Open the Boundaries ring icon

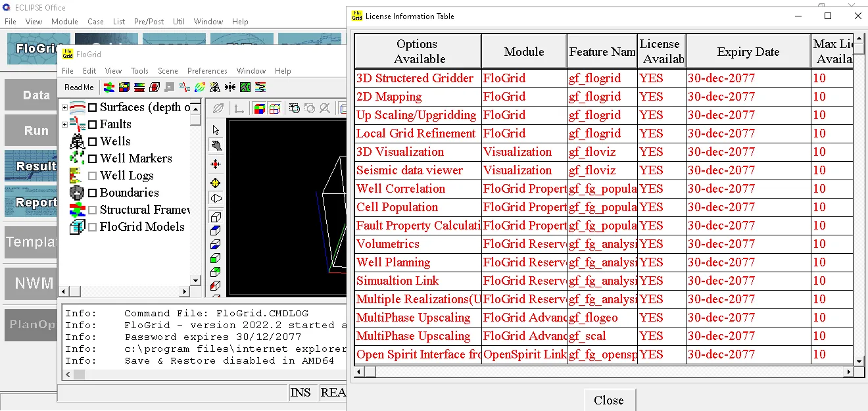pos(77,193)
